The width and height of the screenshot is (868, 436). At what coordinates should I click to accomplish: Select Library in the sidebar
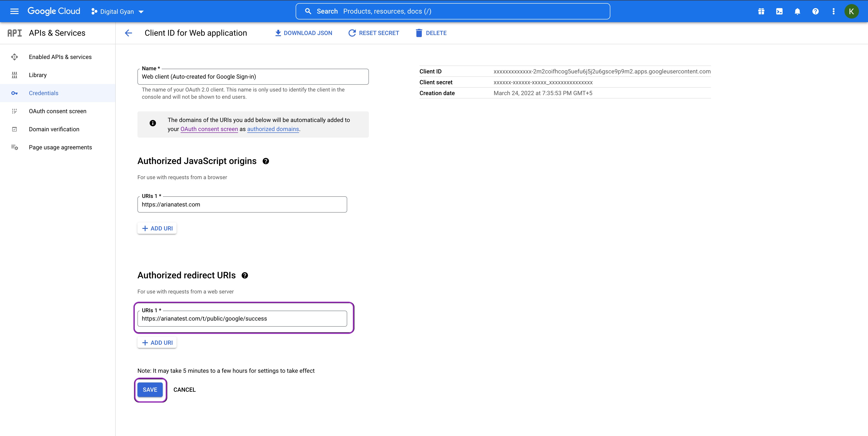[x=38, y=75]
